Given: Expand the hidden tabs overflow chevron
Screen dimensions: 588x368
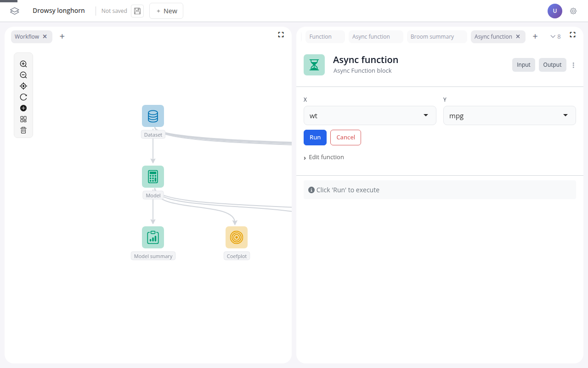Looking at the screenshot, I should (x=555, y=37).
